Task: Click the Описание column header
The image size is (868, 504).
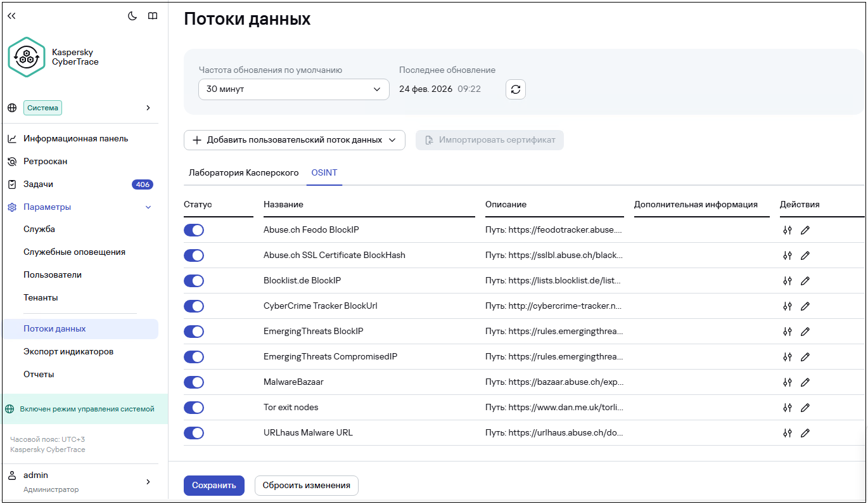Action: coord(506,205)
